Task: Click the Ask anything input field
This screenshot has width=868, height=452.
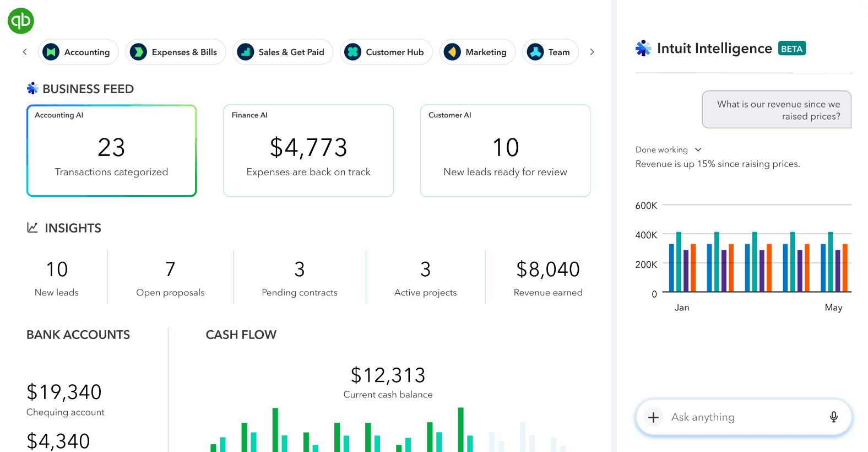Action: (x=744, y=417)
